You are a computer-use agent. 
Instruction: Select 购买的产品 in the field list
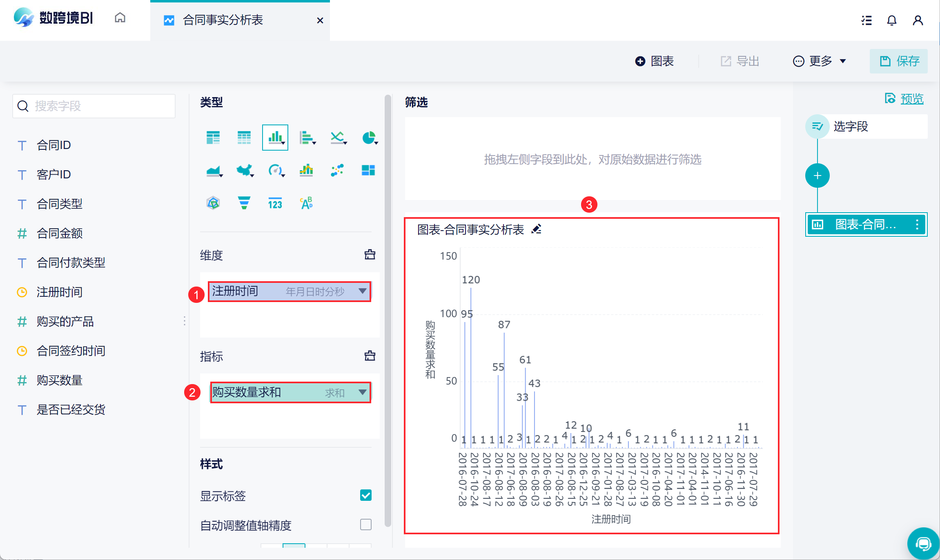click(x=65, y=322)
